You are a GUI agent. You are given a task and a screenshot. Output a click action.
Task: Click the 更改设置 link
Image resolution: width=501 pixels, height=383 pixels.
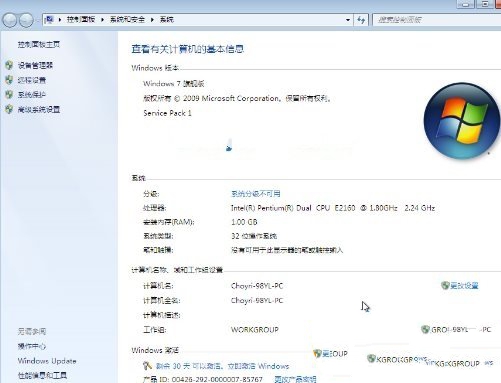pyautogui.click(x=464, y=286)
